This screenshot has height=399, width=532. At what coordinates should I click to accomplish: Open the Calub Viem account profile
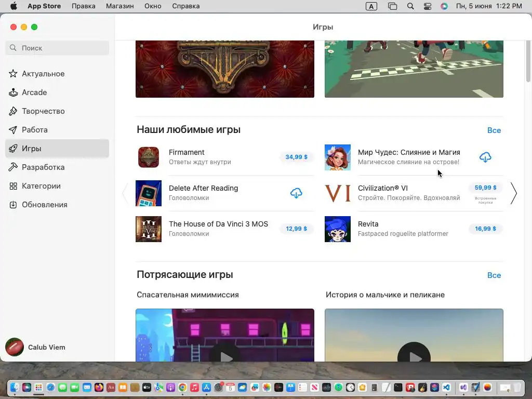[x=36, y=347]
